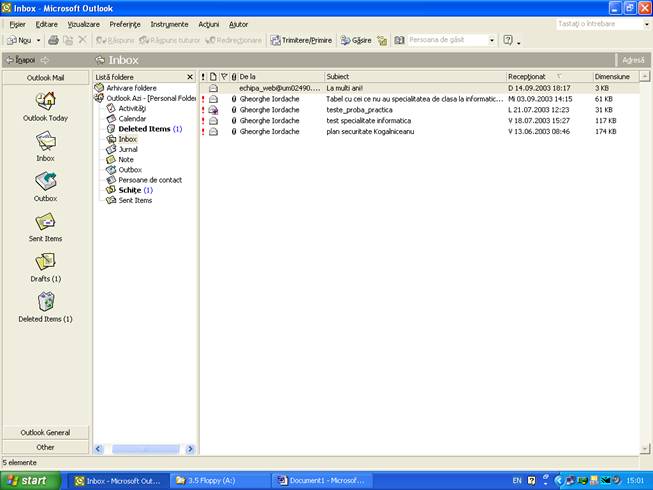
Task: Click the Delete (X) toolbar icon
Action: [82, 40]
